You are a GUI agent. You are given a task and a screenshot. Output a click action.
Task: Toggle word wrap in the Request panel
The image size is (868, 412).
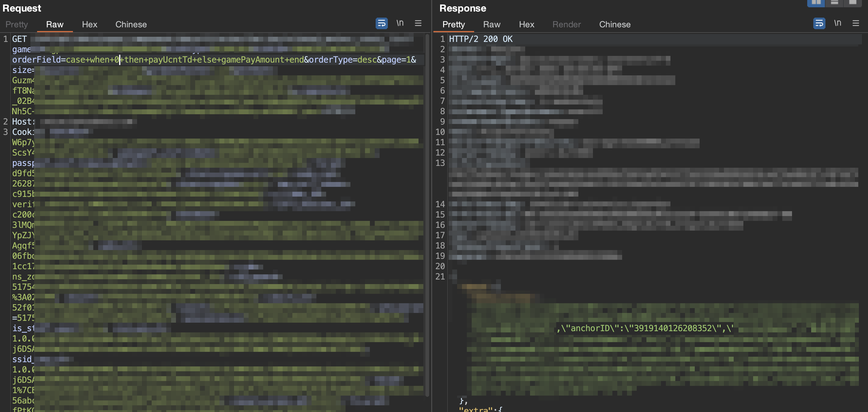point(381,23)
